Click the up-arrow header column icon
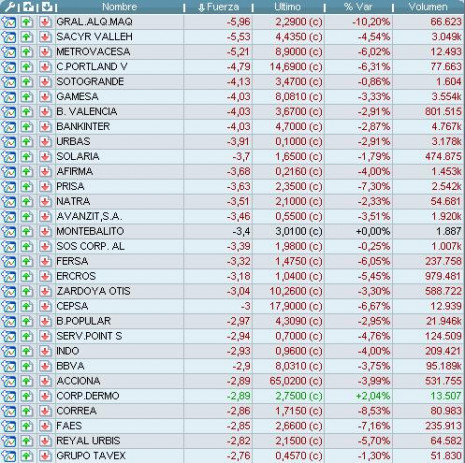 pos(28,7)
